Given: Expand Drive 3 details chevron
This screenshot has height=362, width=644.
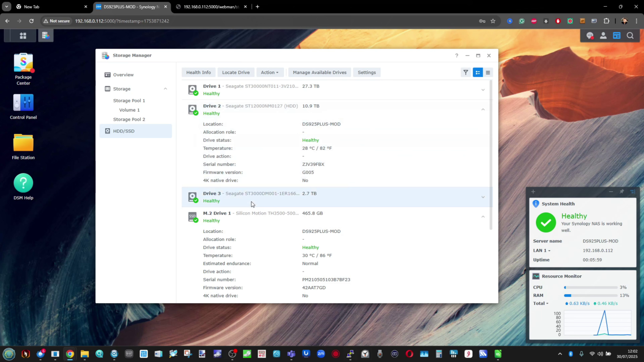Looking at the screenshot, I should pos(483,197).
